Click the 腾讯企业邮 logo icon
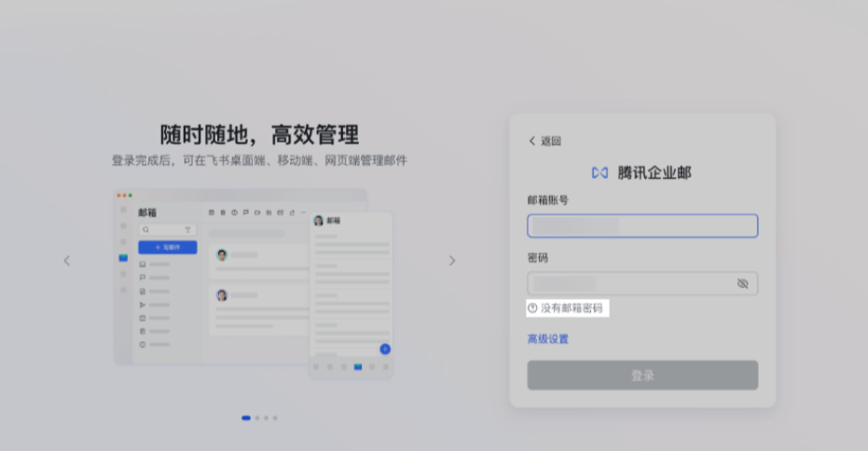The height and width of the screenshot is (451, 868). point(599,173)
